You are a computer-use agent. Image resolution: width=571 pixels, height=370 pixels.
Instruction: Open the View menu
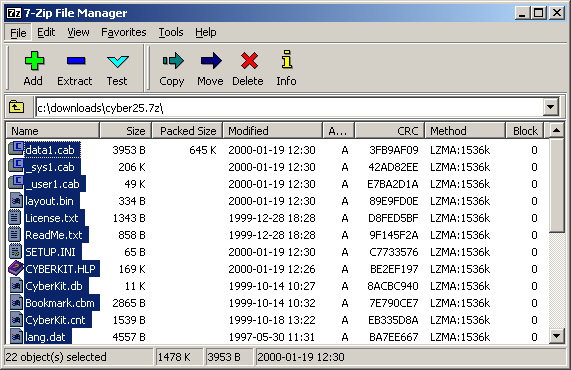pos(78,32)
